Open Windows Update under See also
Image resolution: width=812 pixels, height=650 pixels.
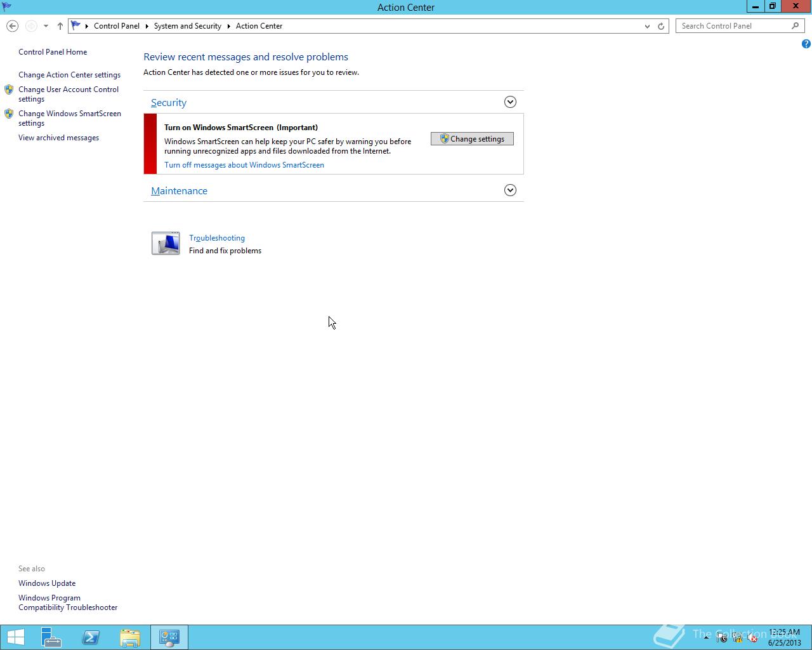(47, 583)
